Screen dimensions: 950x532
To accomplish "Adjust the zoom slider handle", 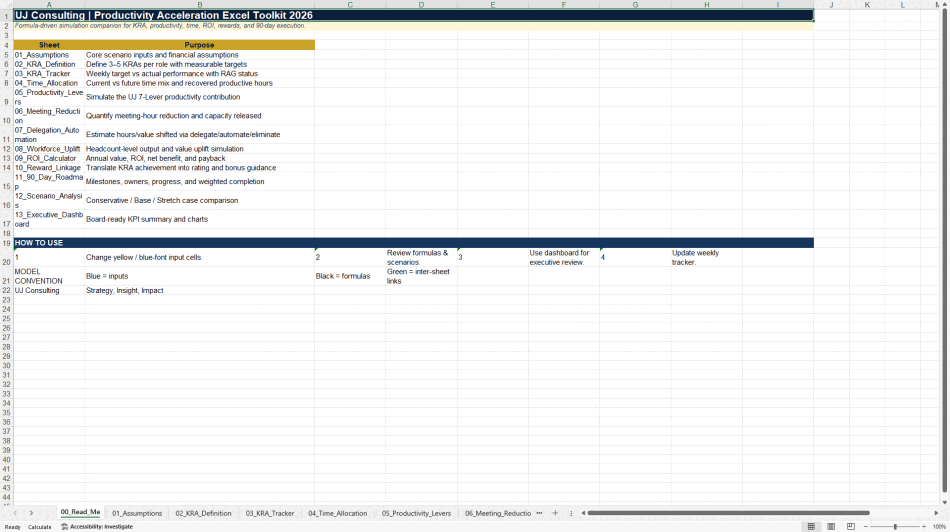I will [x=895, y=527].
